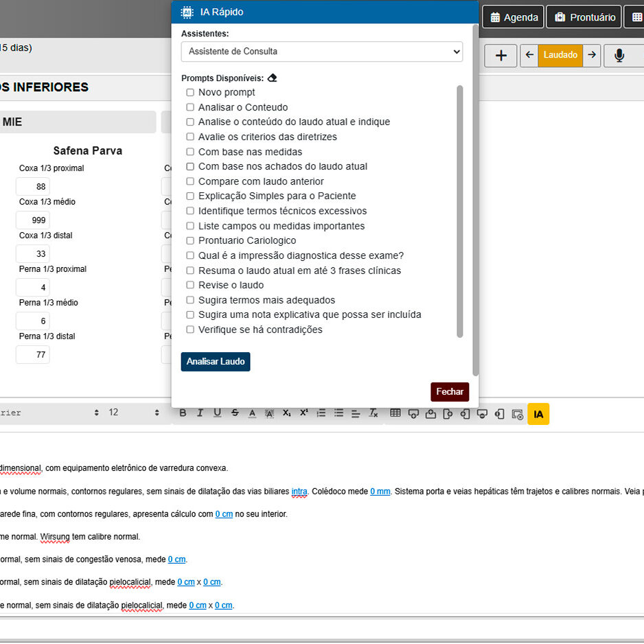Enable 'Compare com laudo anterior' checkbox
Viewport: 644px width, 644px height.
tap(190, 181)
